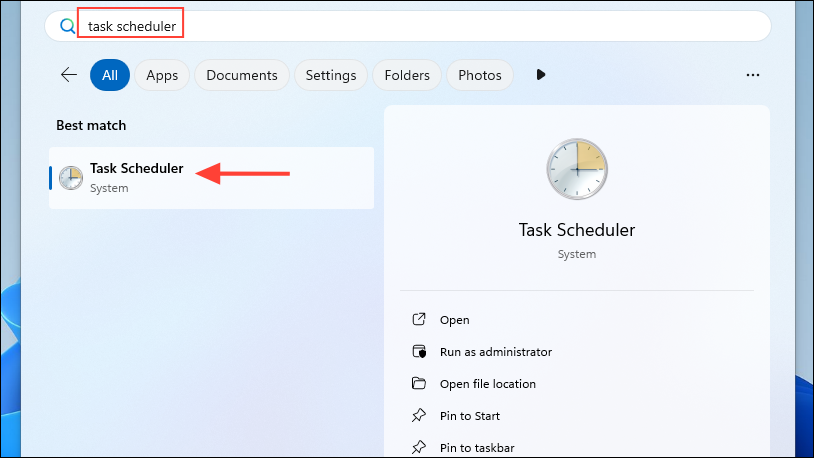Choose Pin to taskbar
Image resolution: width=814 pixels, height=458 pixels.
(x=477, y=448)
